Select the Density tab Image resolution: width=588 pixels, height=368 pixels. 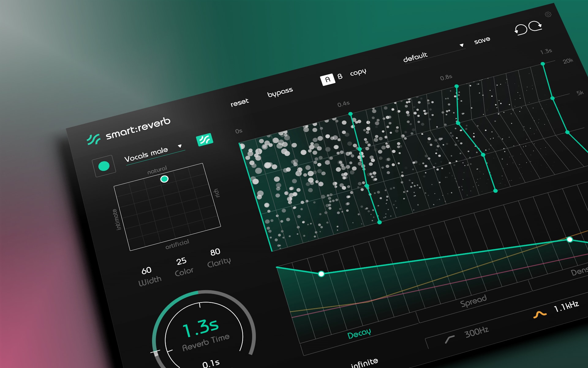tap(579, 271)
